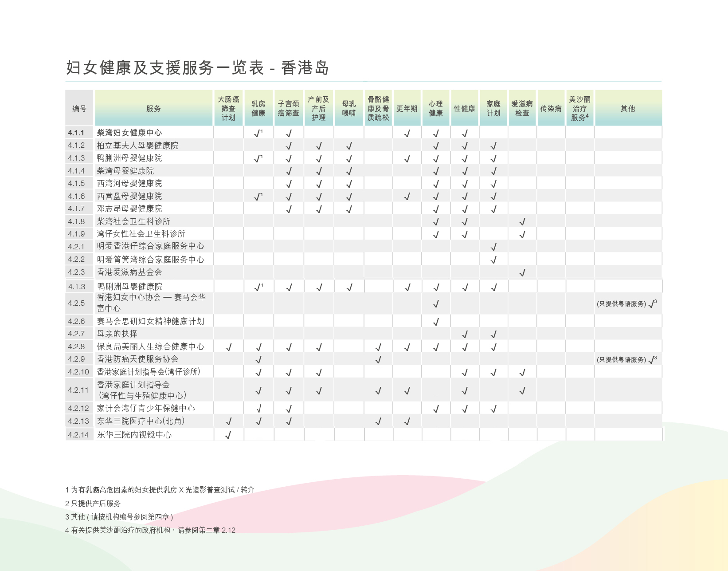This screenshot has height=571, width=728.
Task: Click footnote 4 about 美沙酮治疗
Action: (150, 530)
